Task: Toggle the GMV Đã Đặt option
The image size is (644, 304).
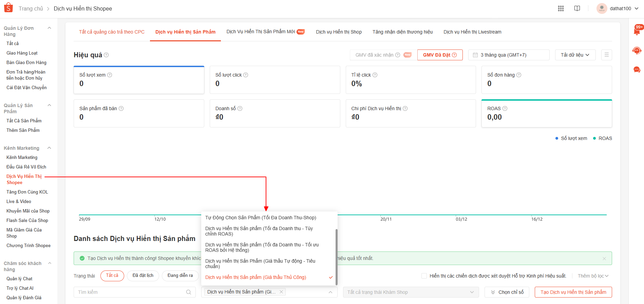Action: 440,55
